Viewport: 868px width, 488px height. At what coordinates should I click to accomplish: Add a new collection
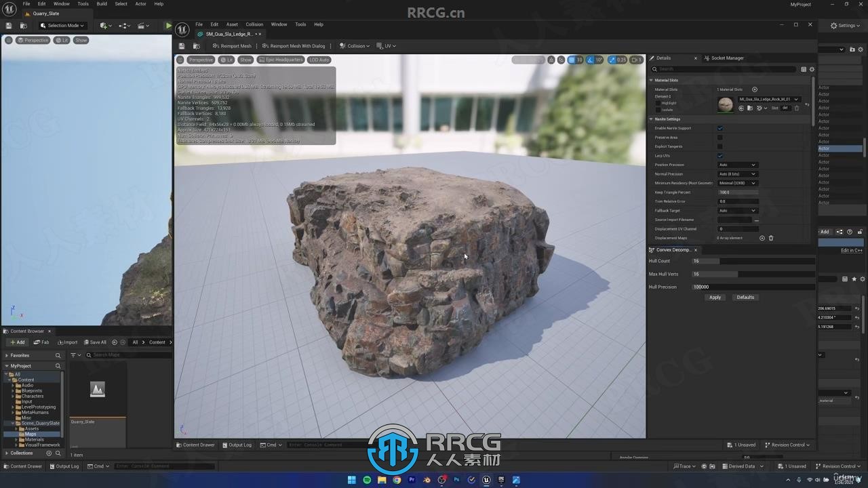[49, 453]
